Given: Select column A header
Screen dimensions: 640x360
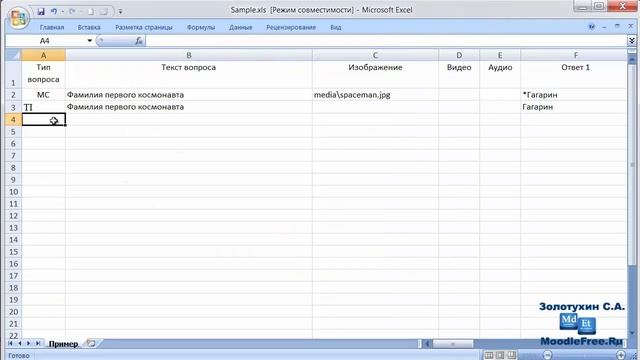Looking at the screenshot, I should (43, 55).
